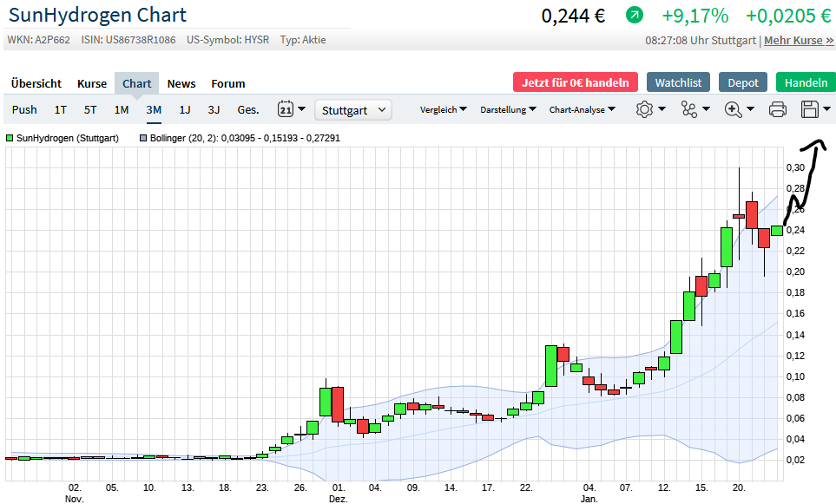Click the 0,30 price axis label
Image resolution: width=836 pixels, height=504 pixels.
coord(795,167)
